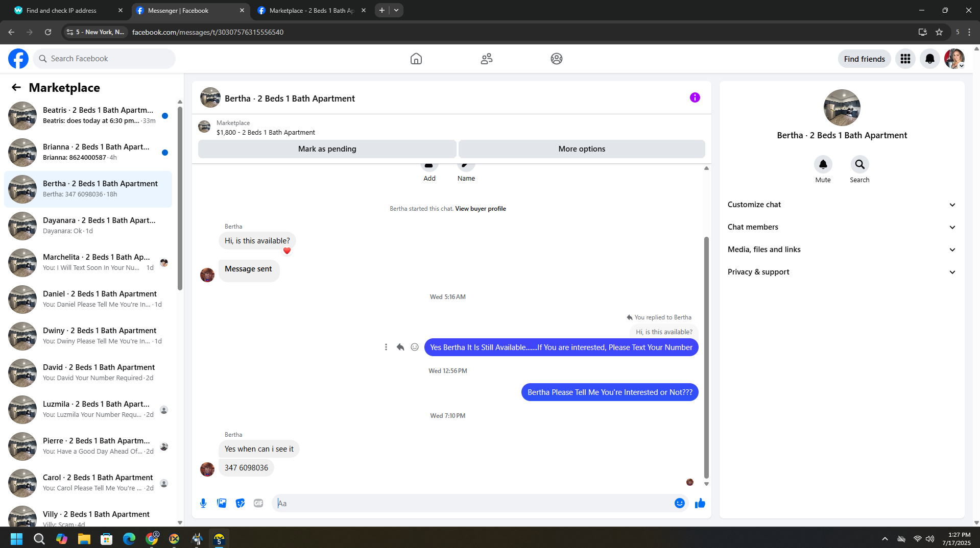Open the account profile picture menu
Image resolution: width=980 pixels, height=548 pixels.
954,59
